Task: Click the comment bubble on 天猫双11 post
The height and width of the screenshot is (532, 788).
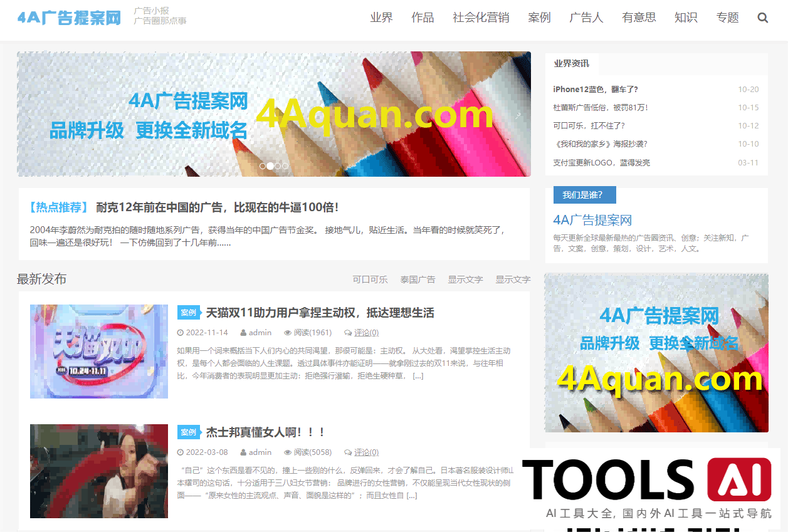Action: (347, 332)
